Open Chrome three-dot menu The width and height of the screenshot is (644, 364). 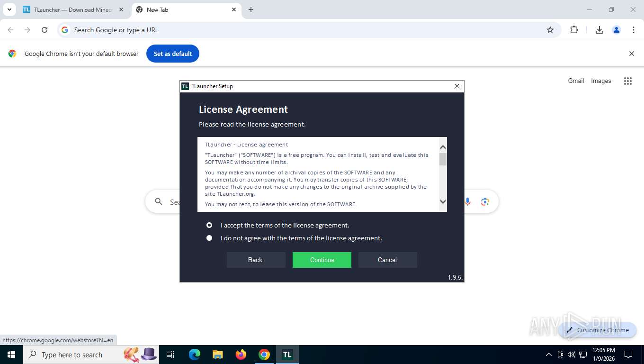tap(634, 30)
